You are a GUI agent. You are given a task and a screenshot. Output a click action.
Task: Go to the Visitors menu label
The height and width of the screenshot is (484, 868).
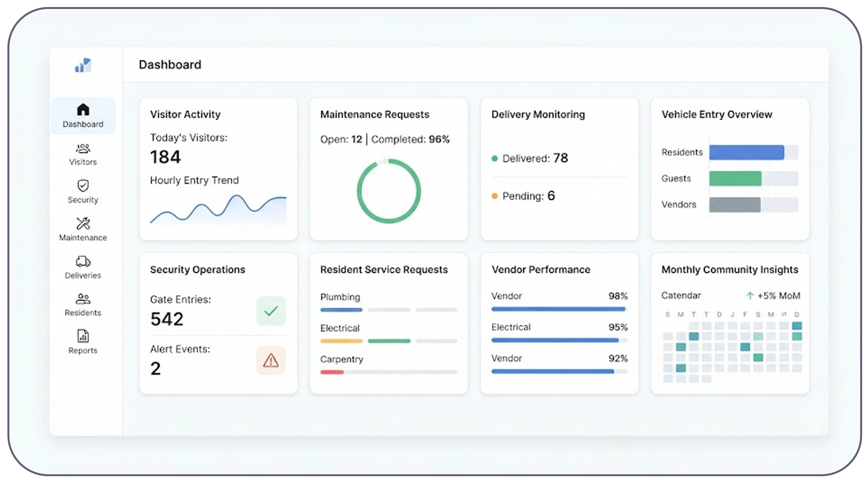(83, 162)
